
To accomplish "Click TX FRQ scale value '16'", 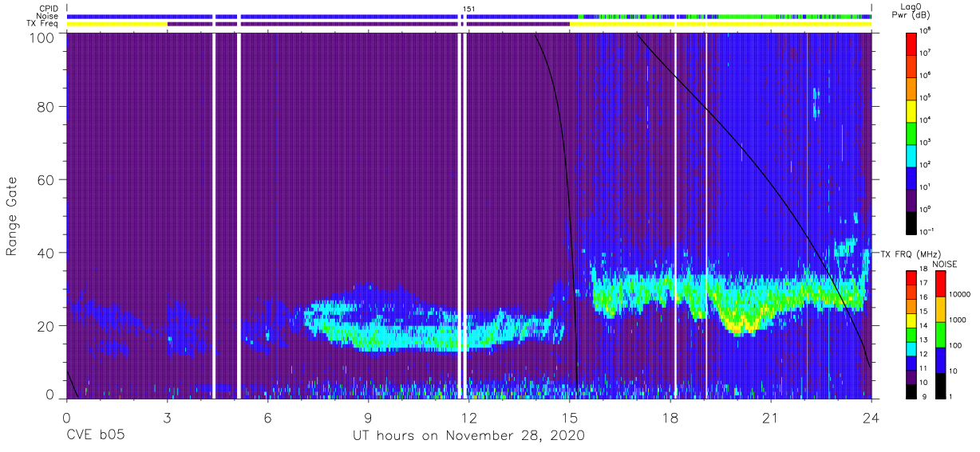I will (923, 297).
